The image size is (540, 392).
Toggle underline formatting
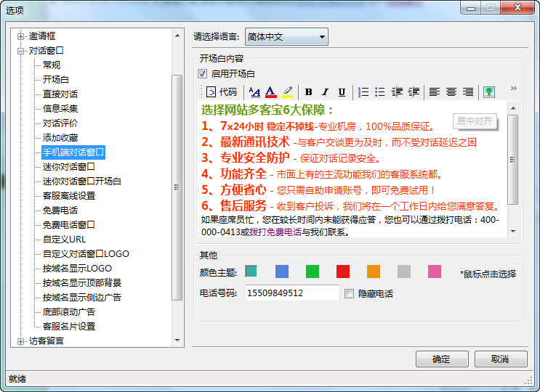point(342,92)
